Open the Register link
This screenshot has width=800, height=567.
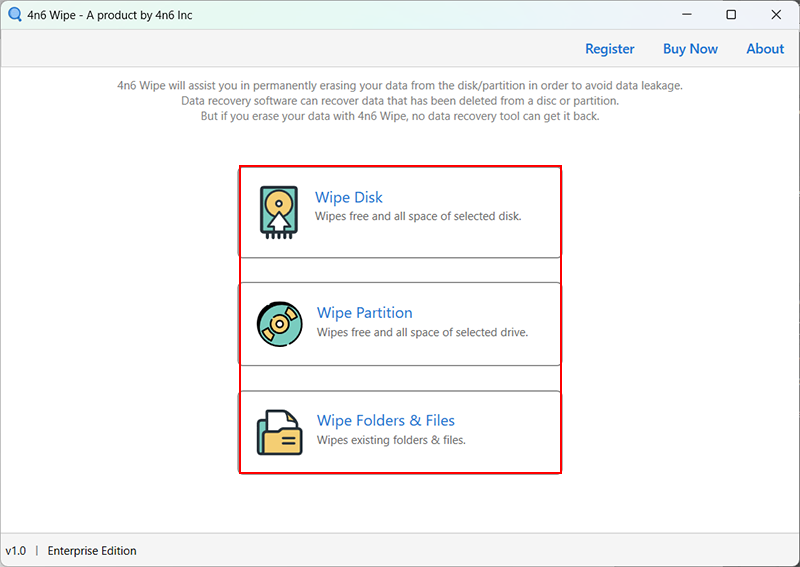pyautogui.click(x=610, y=49)
